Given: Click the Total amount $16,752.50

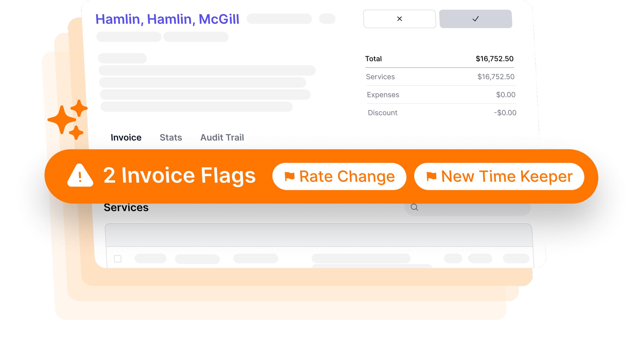Looking at the screenshot, I should pos(494,59).
